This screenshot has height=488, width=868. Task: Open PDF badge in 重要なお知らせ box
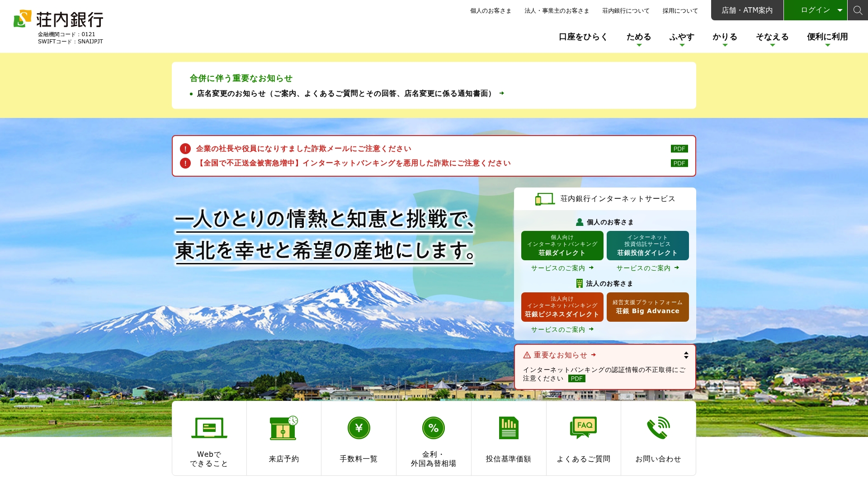coord(576,379)
